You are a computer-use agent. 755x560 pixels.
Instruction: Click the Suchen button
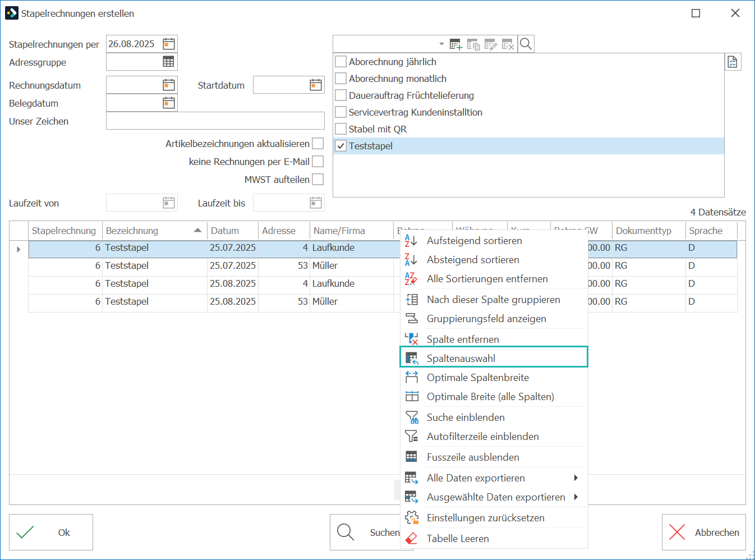tap(365, 533)
